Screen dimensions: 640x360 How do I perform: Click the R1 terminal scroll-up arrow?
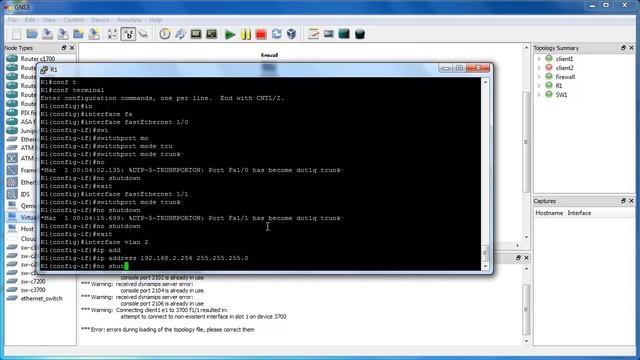pos(485,82)
